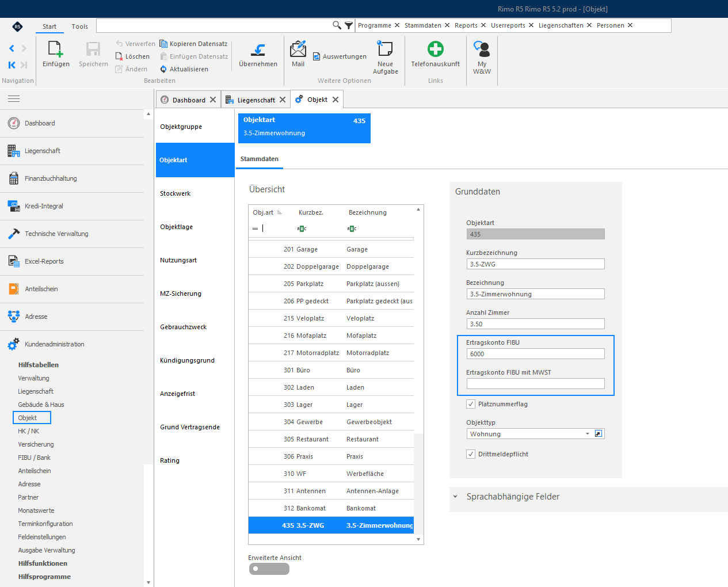
Task: Open the Objekttyp dropdown list
Action: pyautogui.click(x=588, y=434)
